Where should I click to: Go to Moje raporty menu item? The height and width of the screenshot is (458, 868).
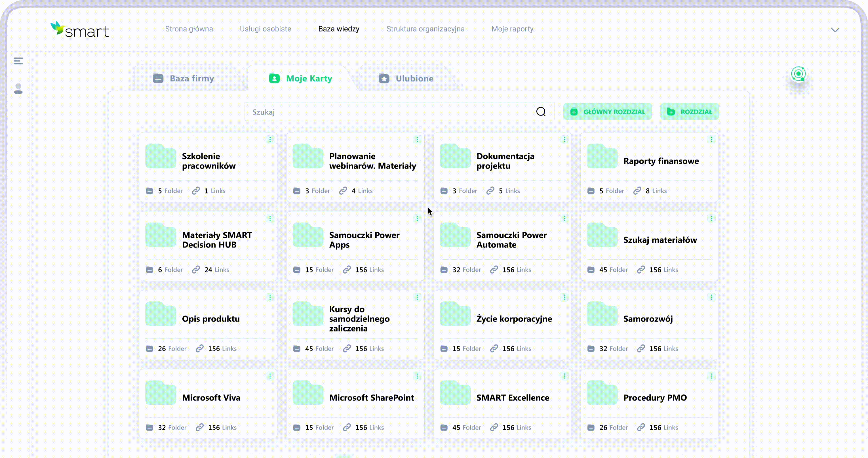point(512,29)
